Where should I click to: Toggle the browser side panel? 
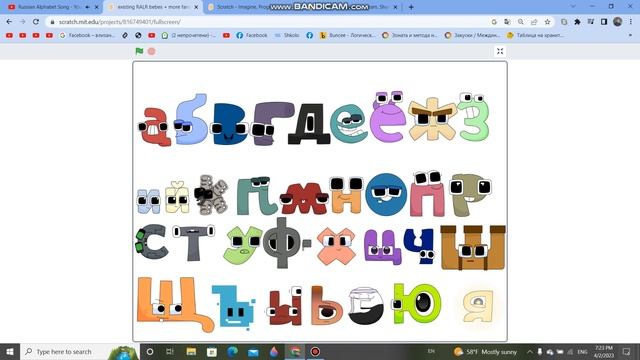point(604,22)
